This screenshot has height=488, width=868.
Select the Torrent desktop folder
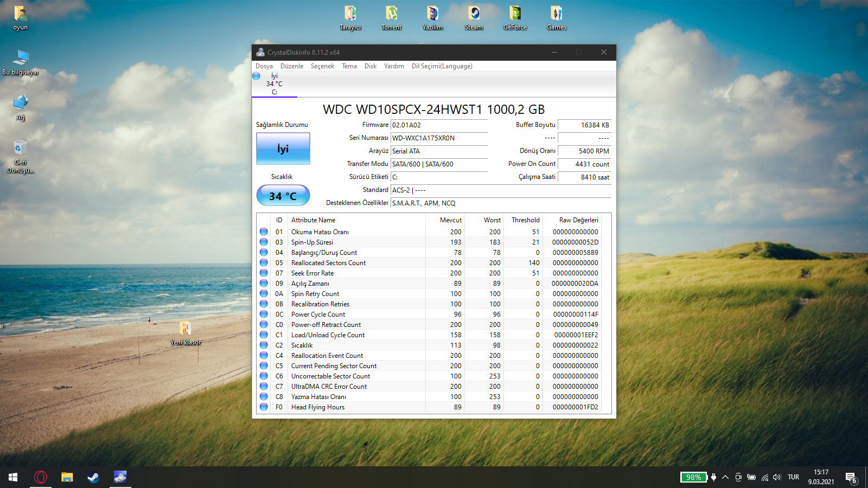[x=391, y=17]
